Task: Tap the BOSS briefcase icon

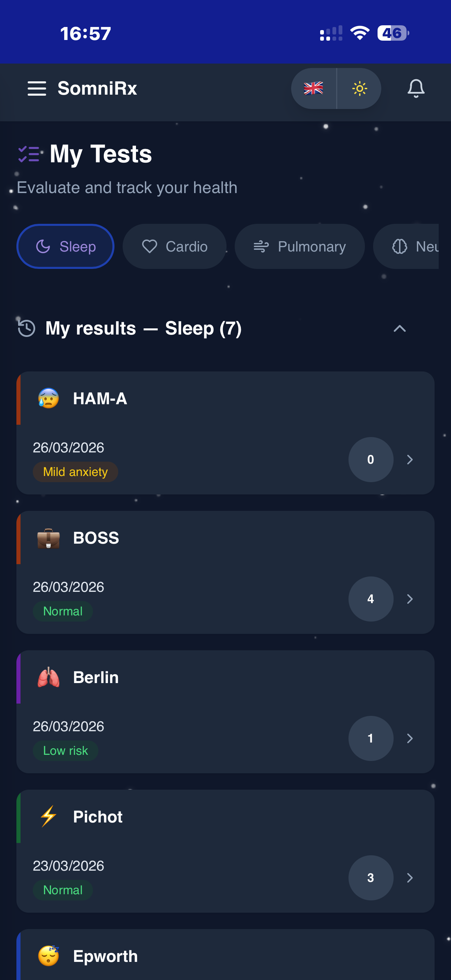Action: click(x=48, y=538)
